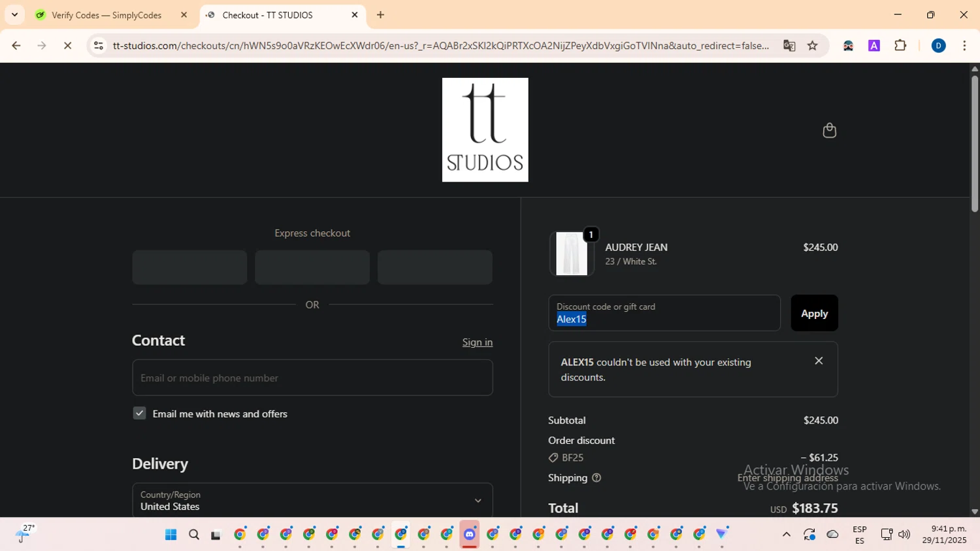This screenshot has height=551, width=980.
Task: Open a new browser tab
Action: 381,15
